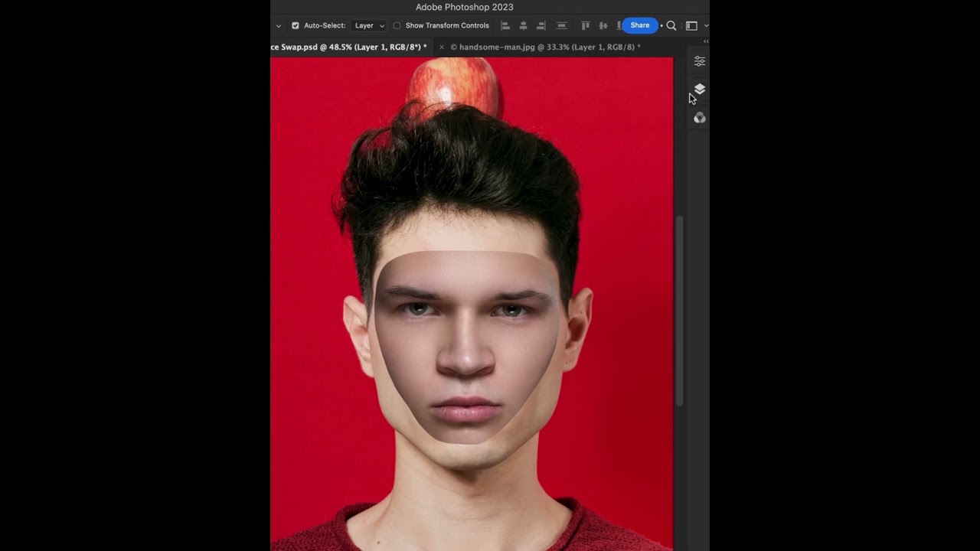The width and height of the screenshot is (980, 551).
Task: Open the tool preset picker chevron
Action: pyautogui.click(x=278, y=26)
